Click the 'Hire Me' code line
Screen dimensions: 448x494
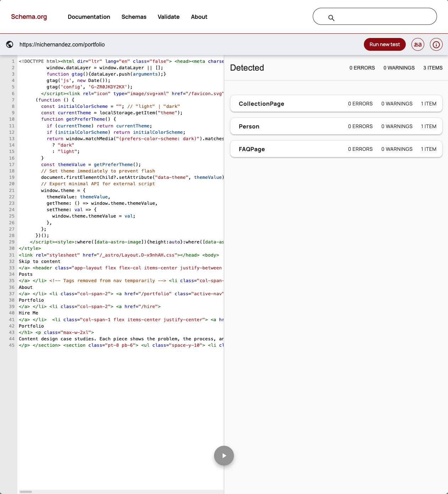click(28, 313)
